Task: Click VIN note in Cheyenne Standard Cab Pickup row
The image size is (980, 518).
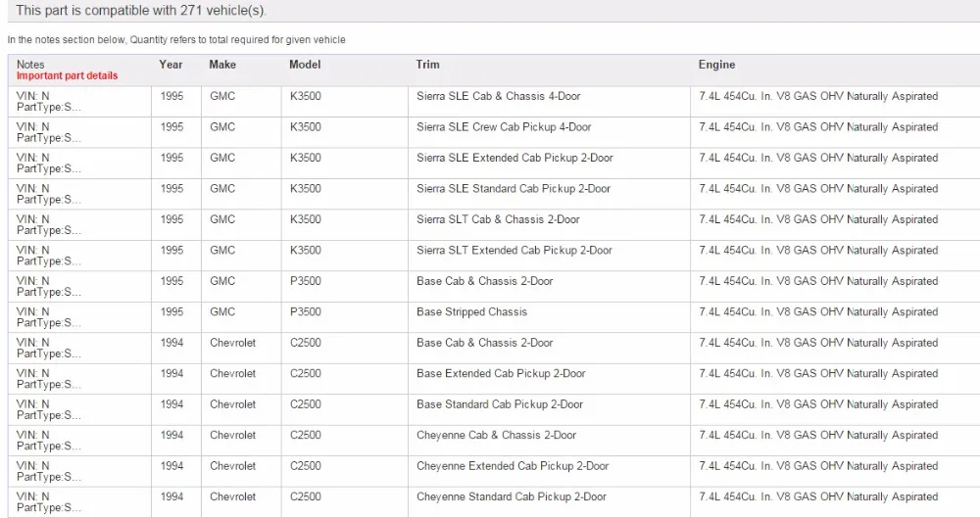Action: tap(49, 501)
